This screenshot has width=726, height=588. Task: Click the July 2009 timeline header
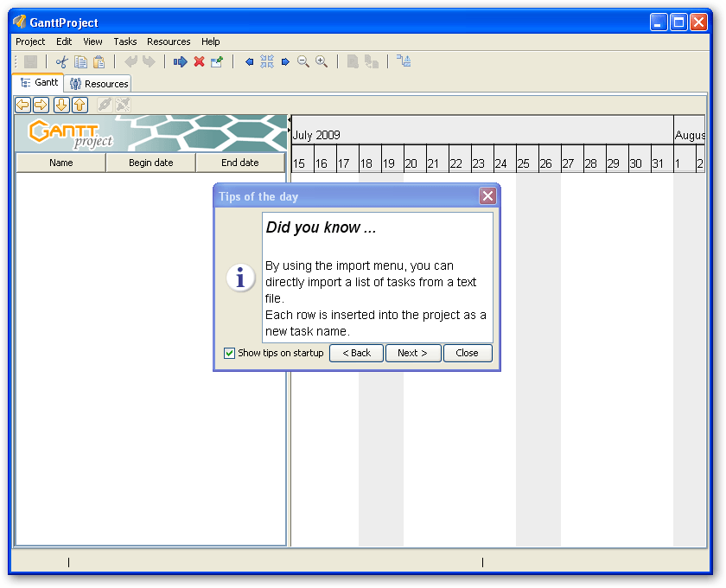pyautogui.click(x=482, y=131)
